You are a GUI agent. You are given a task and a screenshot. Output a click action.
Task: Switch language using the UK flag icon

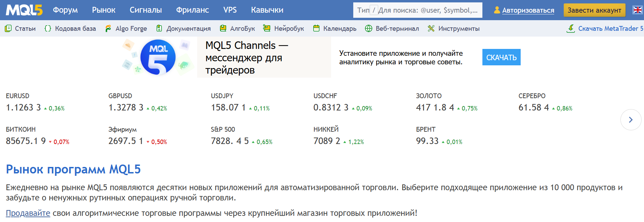(638, 10)
